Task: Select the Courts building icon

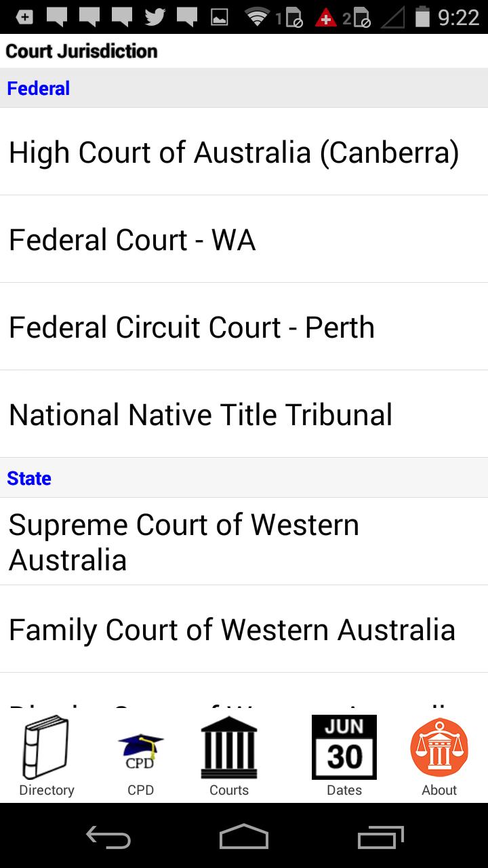Action: [x=229, y=749]
